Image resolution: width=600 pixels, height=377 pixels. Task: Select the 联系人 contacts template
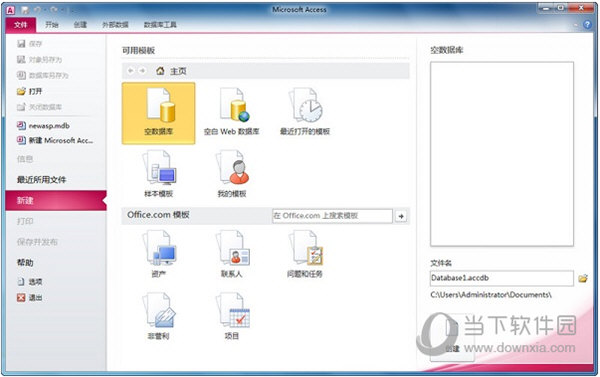[x=232, y=254]
